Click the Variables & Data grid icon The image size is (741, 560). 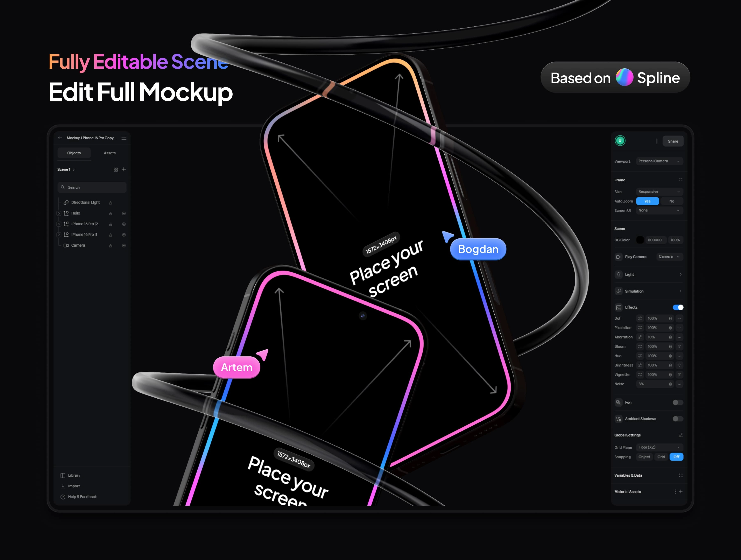(x=681, y=475)
